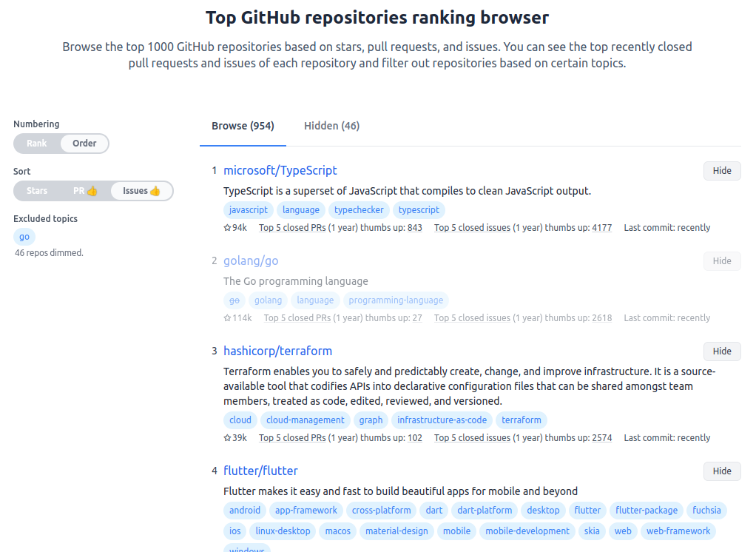Open golang/go Top 5 closed issues link
Image resolution: width=756 pixels, height=552 pixels.
pyautogui.click(x=472, y=317)
